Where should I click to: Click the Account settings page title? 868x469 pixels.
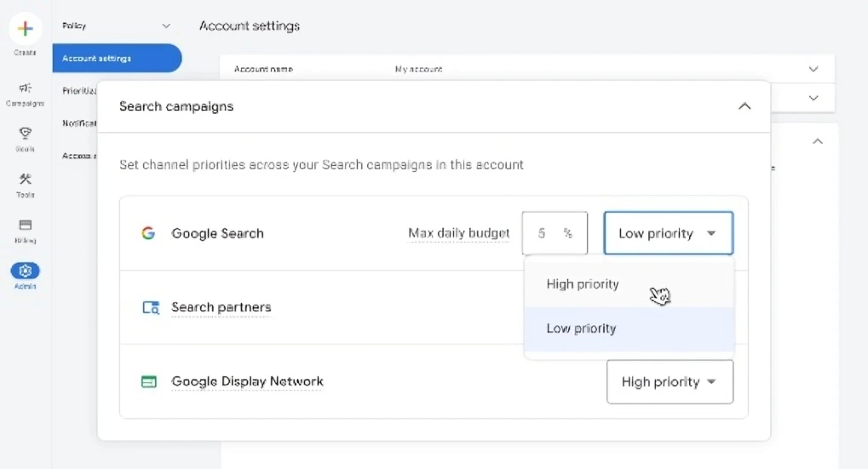coord(250,26)
